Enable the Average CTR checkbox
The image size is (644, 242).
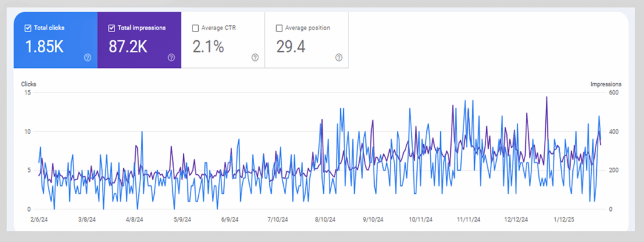[195, 28]
